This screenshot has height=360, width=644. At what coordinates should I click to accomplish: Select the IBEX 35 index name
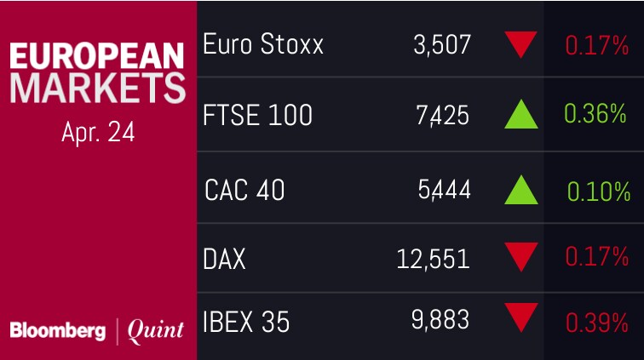coord(247,322)
